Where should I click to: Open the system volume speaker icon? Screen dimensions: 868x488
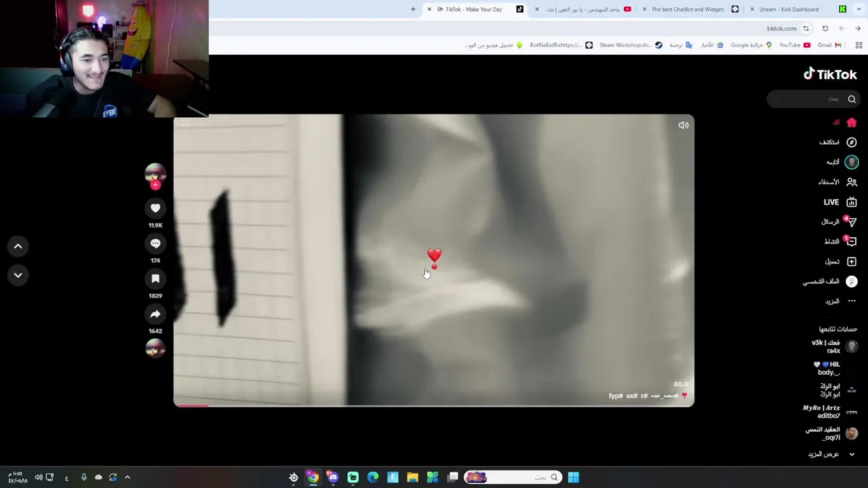[39, 477]
